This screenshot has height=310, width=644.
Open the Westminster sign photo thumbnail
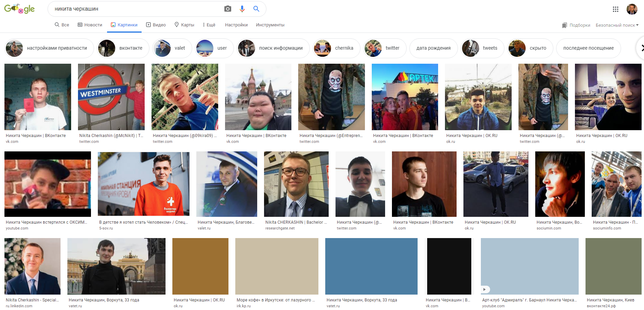point(111,97)
